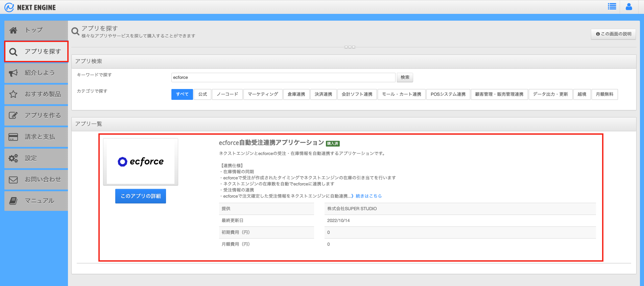Click the gears icon beside 設定
This screenshot has width=644, height=286.
tap(13, 158)
